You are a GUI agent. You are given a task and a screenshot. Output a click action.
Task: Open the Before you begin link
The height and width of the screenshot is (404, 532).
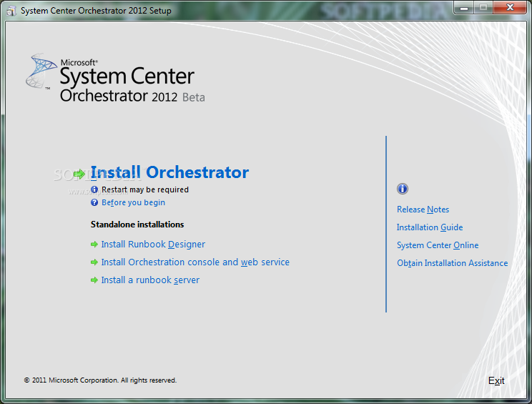coord(133,202)
